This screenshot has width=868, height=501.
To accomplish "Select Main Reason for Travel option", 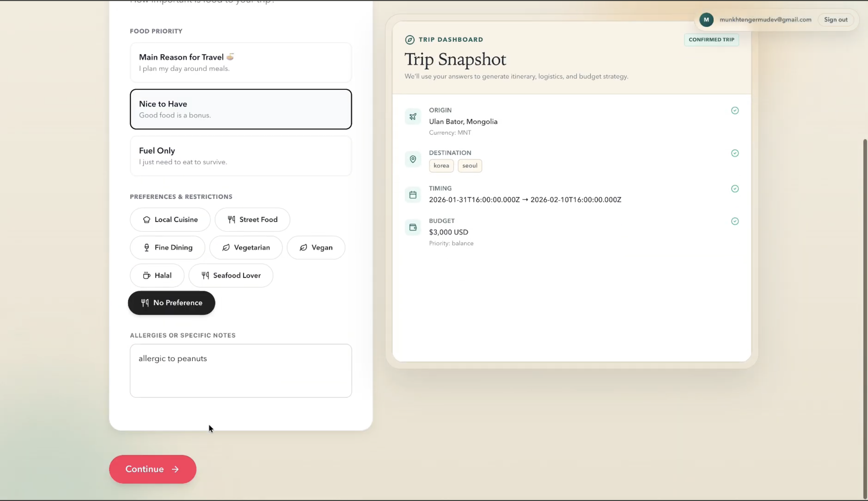I will (x=241, y=63).
